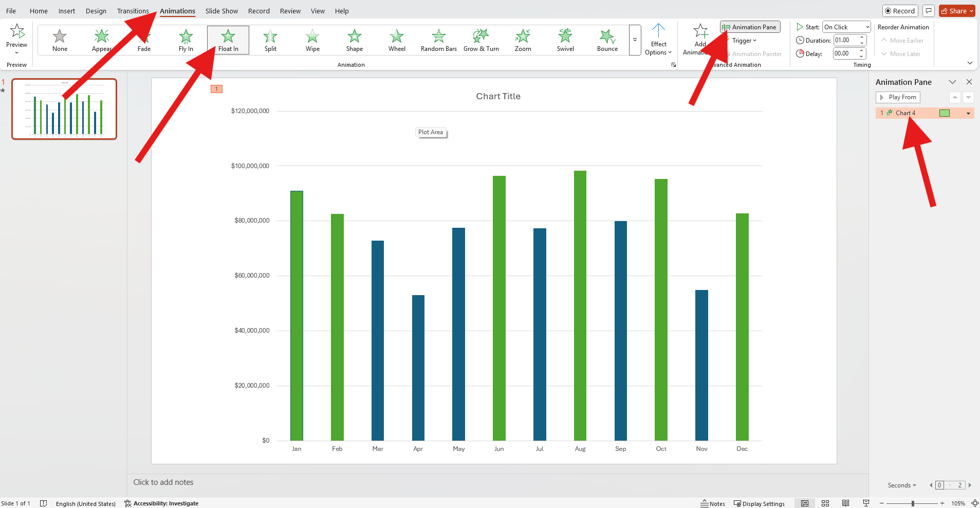Expand the Chart 4 animation options
The height and width of the screenshot is (508, 980).
(968, 113)
